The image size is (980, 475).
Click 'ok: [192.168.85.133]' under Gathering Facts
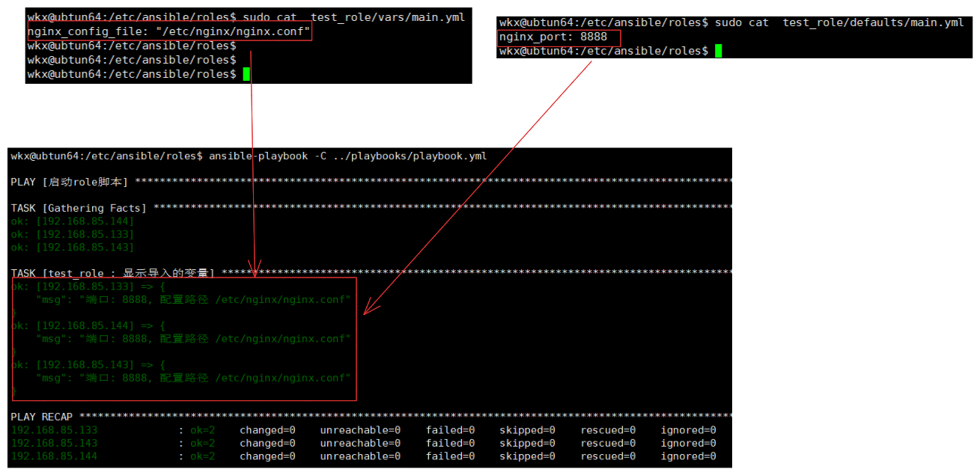73,234
